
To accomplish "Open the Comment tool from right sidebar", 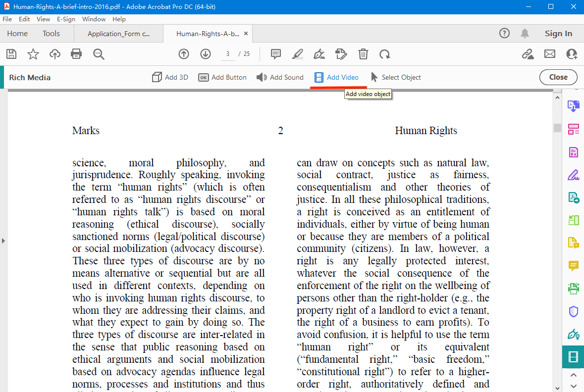I will pyautogui.click(x=573, y=266).
